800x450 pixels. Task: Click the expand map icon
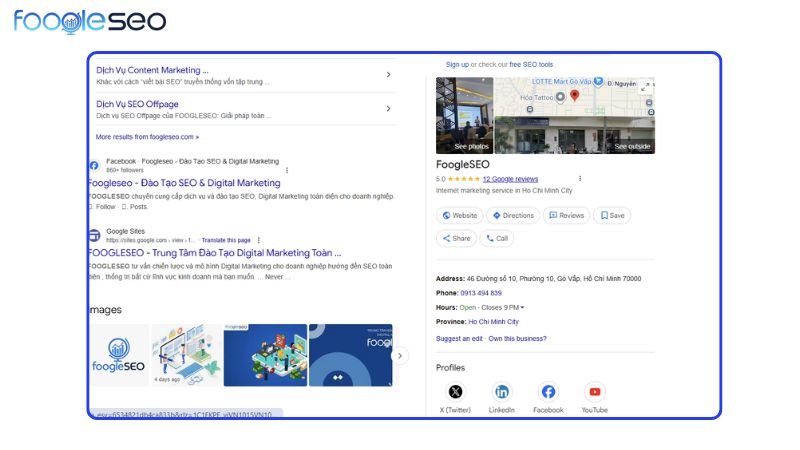coord(646,86)
